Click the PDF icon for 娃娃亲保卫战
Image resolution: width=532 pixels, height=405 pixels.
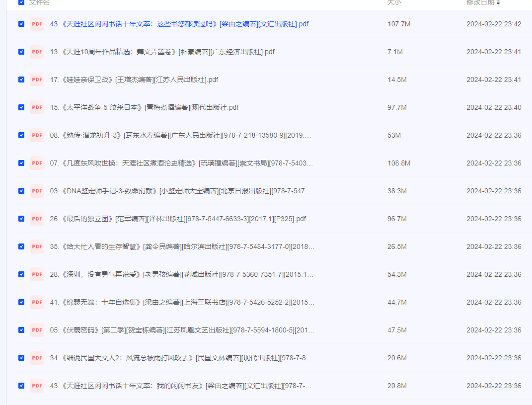37,80
